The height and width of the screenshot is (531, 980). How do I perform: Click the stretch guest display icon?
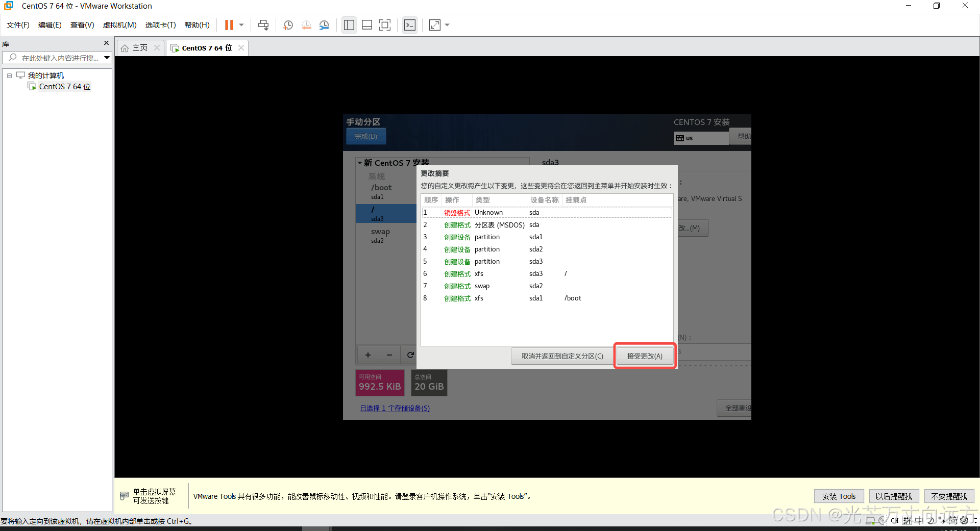[435, 25]
